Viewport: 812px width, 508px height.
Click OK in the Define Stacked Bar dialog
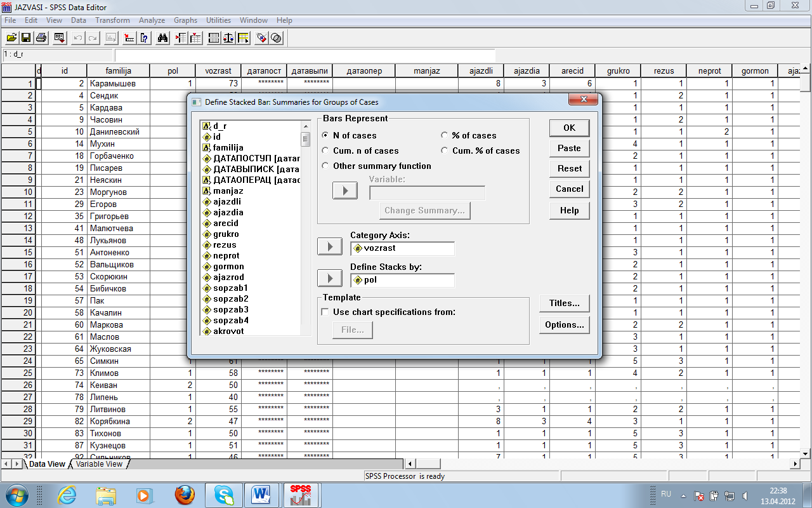569,128
